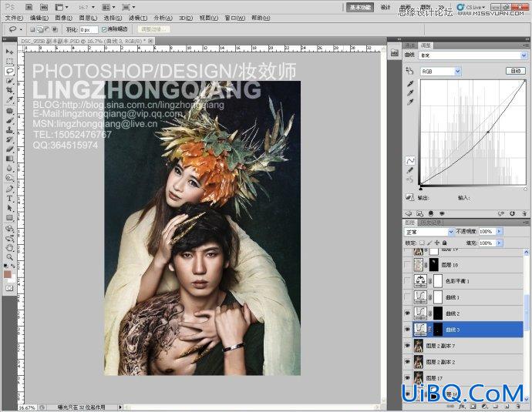Hide the 图层 2 副本 7 layer

click(408, 346)
